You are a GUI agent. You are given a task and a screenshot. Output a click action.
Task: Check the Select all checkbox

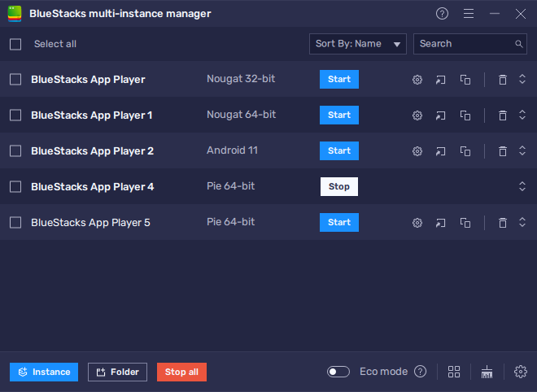pyautogui.click(x=15, y=44)
